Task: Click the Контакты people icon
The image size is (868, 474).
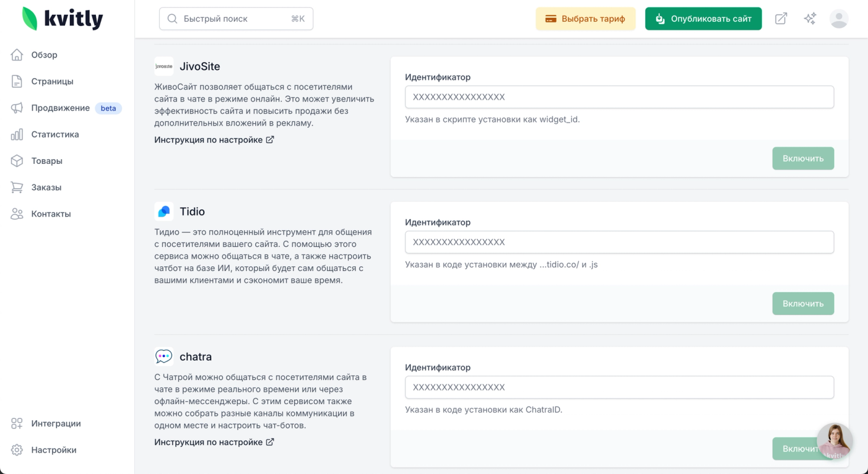Action: point(17,214)
